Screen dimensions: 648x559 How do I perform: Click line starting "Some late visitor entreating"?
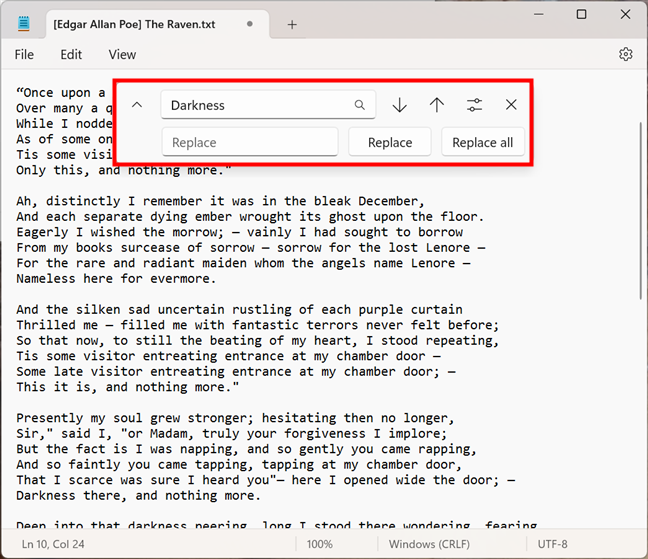[236, 371]
